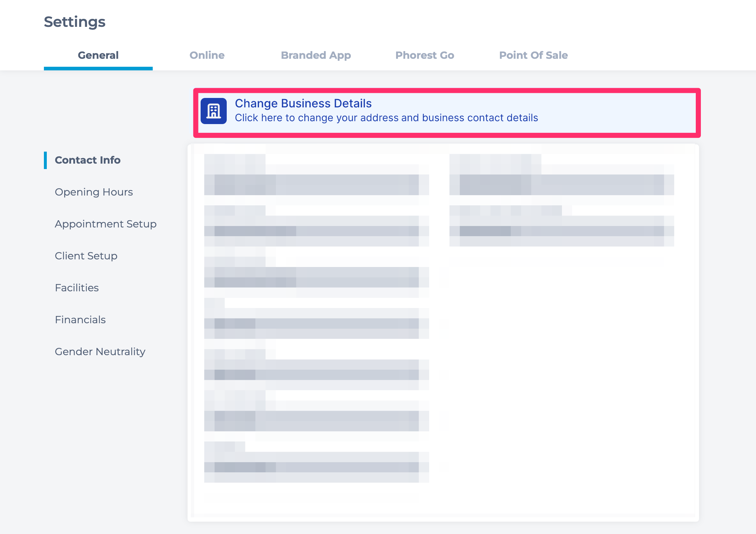Go to the Phorest Go tab
The width and height of the screenshot is (756, 534).
(424, 55)
